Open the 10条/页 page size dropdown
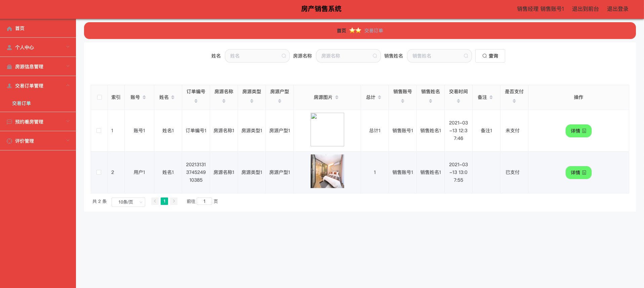 click(128, 202)
